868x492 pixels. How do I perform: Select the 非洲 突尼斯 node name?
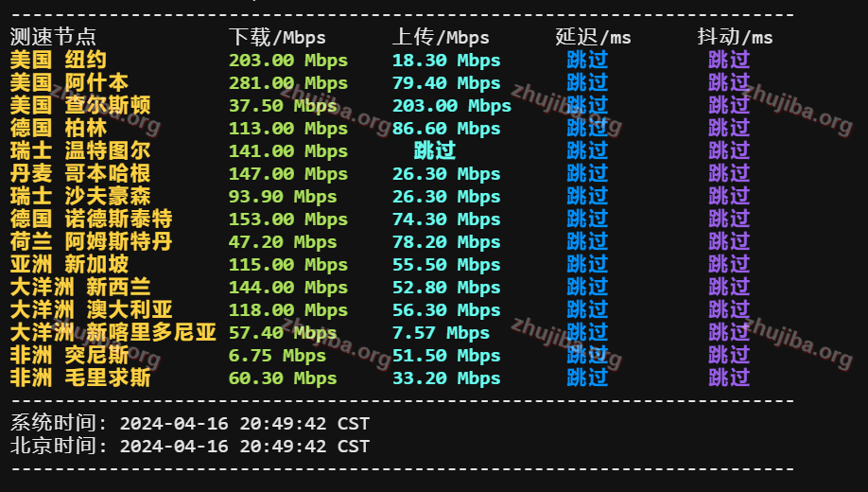click(69, 355)
